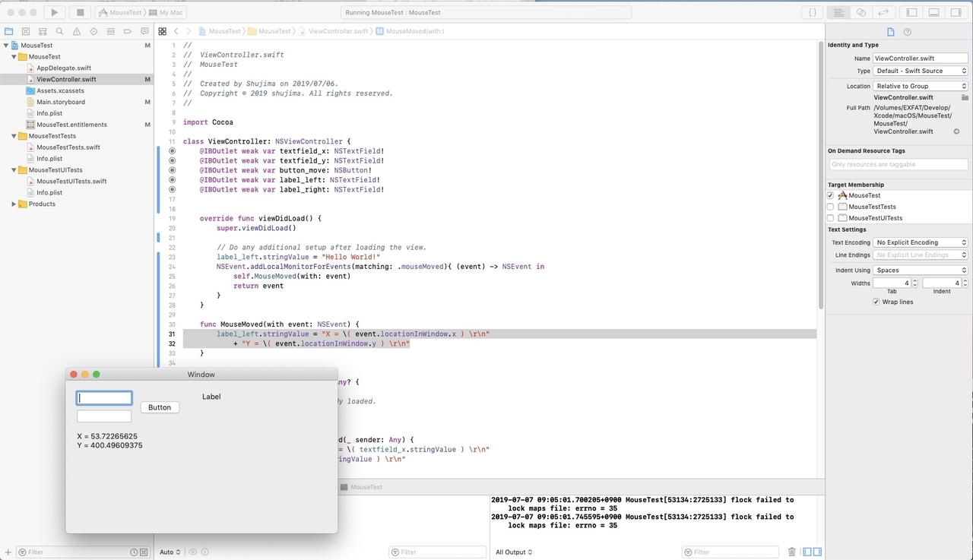This screenshot has width=973, height=560.
Task: Select Main.storyboard in navigator
Action: click(x=61, y=102)
